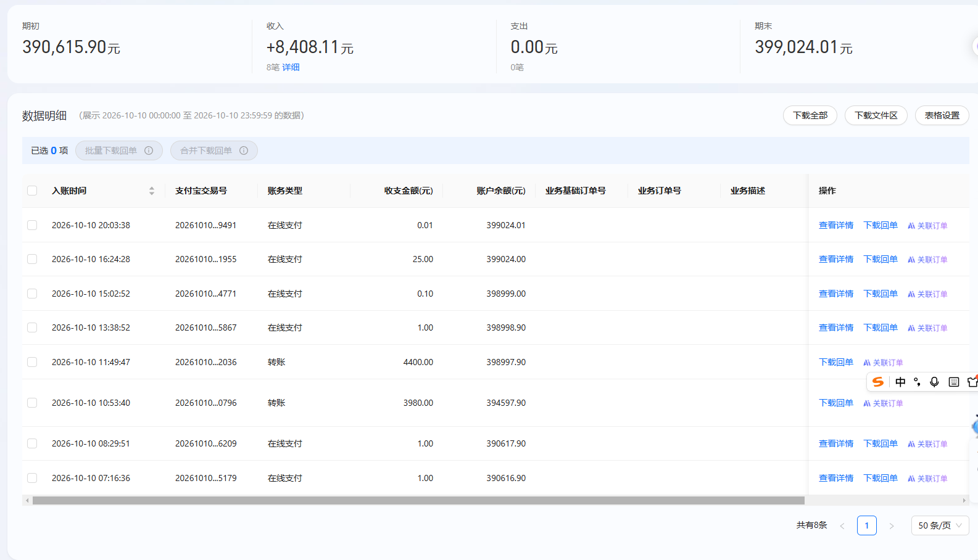
Task: Click the microphone icon in IME toolbar
Action: click(934, 382)
